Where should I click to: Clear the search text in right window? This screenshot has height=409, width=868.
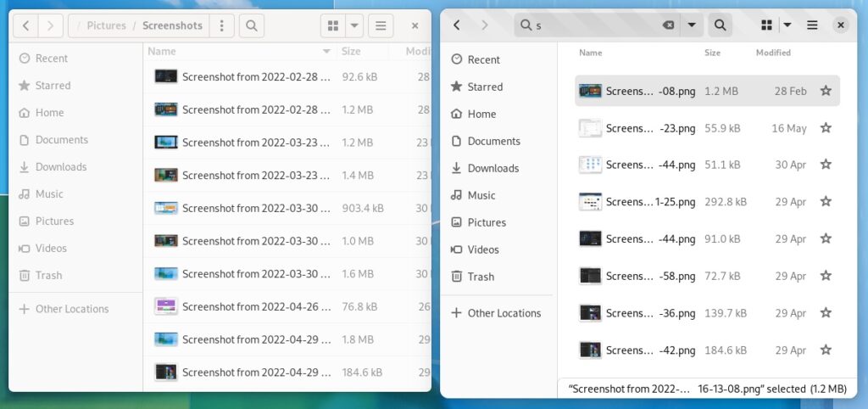[669, 25]
